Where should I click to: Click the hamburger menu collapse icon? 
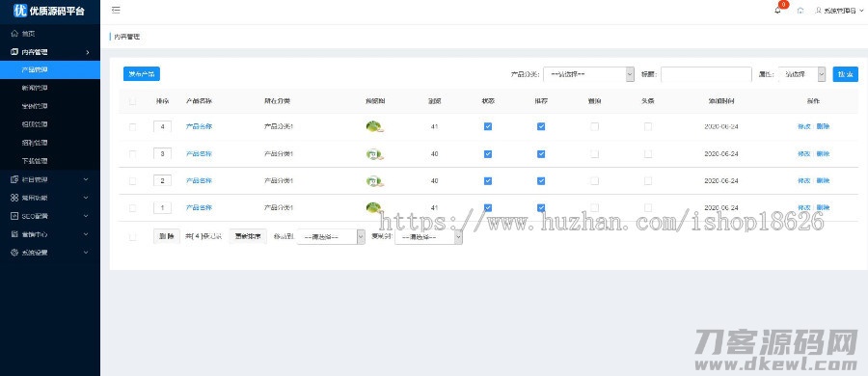click(x=116, y=10)
